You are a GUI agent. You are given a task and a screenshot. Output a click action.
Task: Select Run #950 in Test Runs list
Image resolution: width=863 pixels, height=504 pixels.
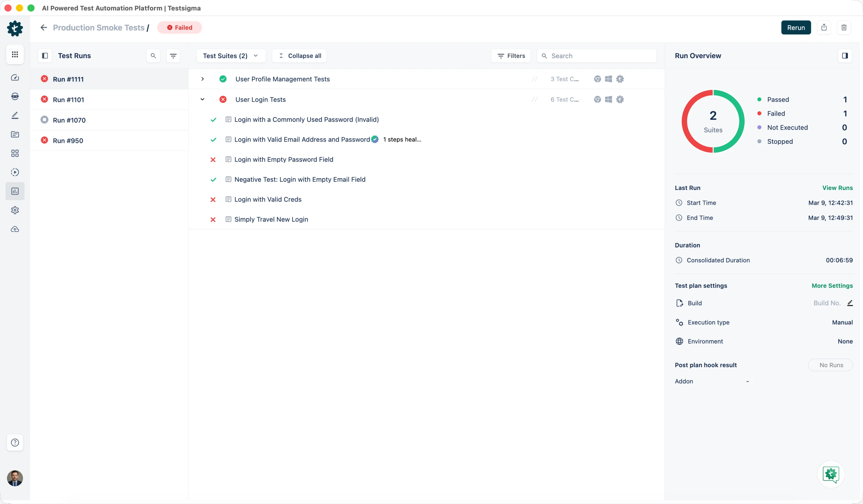coord(68,141)
